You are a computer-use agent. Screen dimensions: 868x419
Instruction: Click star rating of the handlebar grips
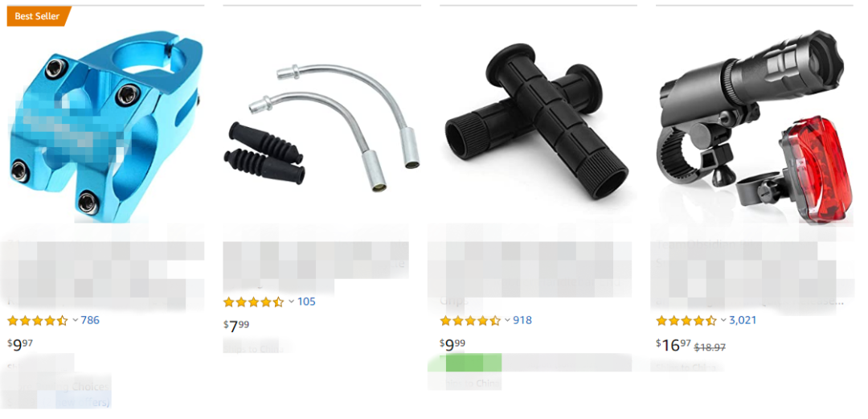470,320
